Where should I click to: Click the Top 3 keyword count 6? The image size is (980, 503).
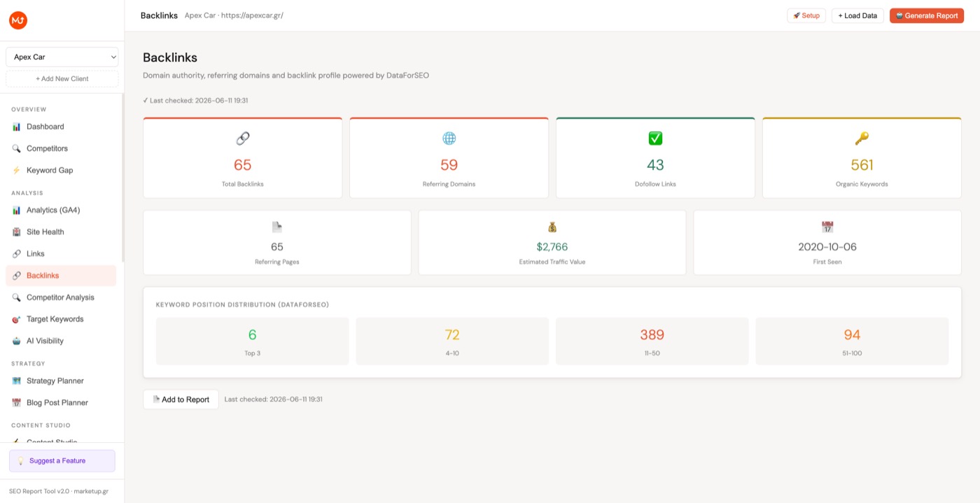[x=253, y=335]
